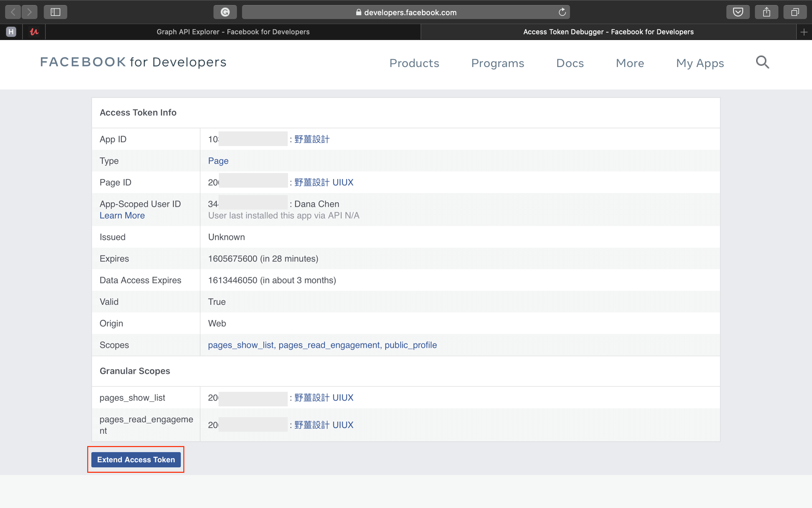The width and height of the screenshot is (812, 508).
Task: Click the Access Token Info heading
Action: pyautogui.click(x=138, y=112)
